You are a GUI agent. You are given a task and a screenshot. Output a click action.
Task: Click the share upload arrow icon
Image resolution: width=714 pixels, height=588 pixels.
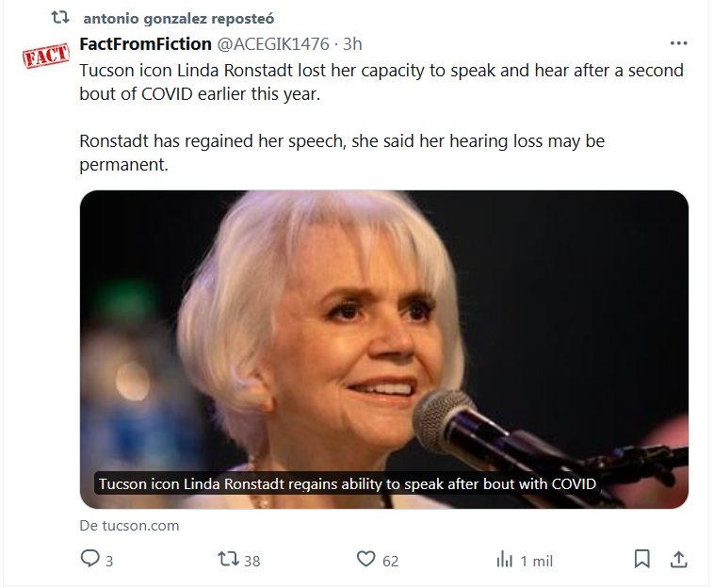pyautogui.click(x=677, y=560)
